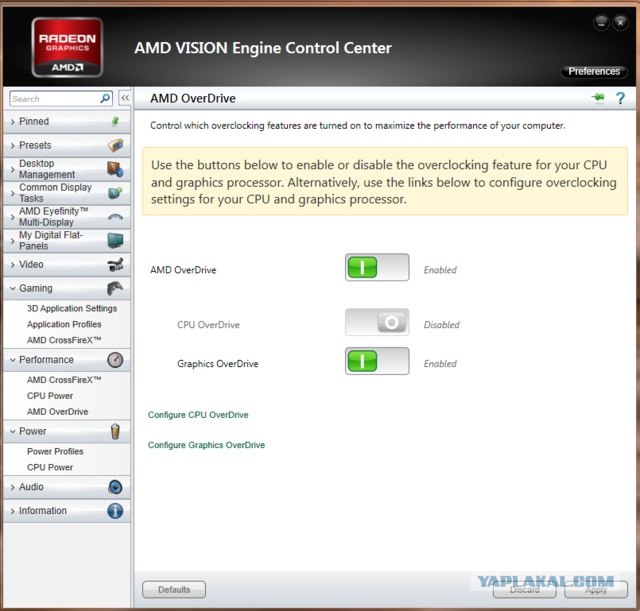Image resolution: width=640 pixels, height=611 pixels.
Task: Collapse the Power section
Action: pos(67,431)
